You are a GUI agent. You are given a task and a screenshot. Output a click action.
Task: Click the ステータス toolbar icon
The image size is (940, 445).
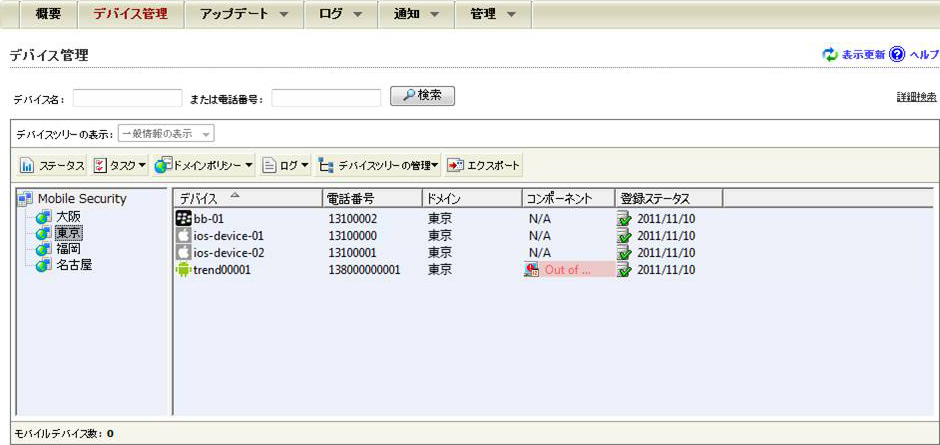(x=28, y=165)
